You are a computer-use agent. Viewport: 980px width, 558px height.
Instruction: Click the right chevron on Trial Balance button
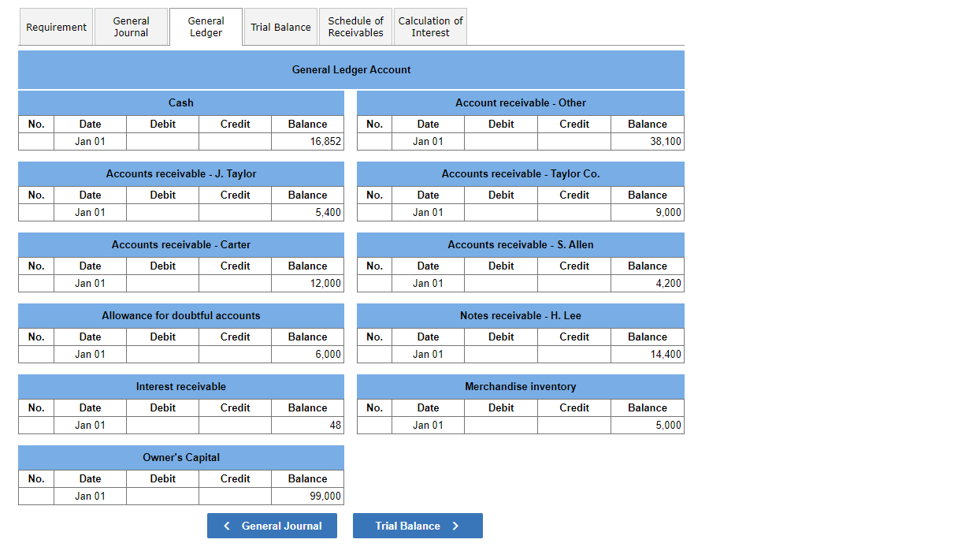(455, 526)
